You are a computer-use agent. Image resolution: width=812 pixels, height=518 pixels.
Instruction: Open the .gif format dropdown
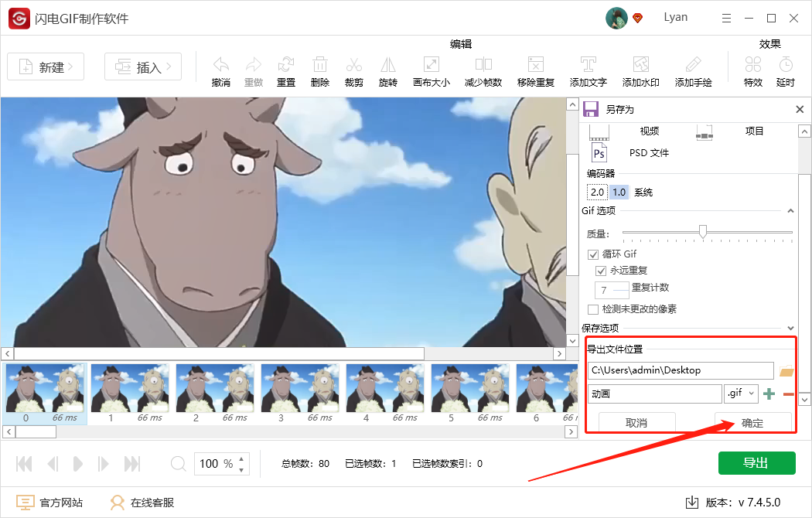[741, 394]
